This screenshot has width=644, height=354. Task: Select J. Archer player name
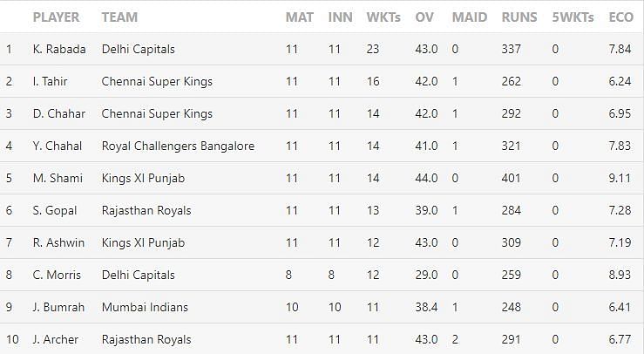[56, 339]
